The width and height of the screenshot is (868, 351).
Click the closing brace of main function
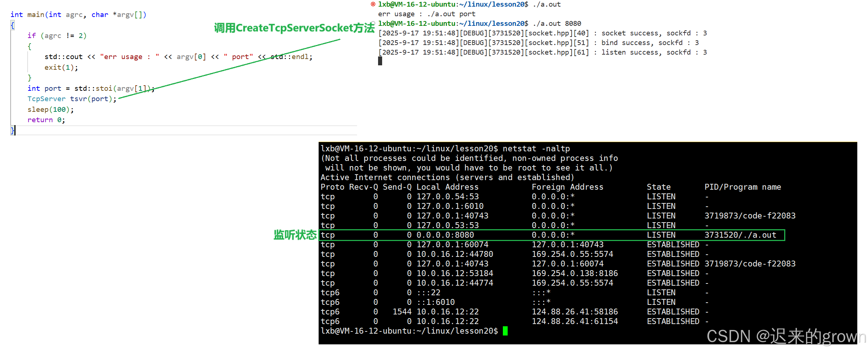click(12, 130)
